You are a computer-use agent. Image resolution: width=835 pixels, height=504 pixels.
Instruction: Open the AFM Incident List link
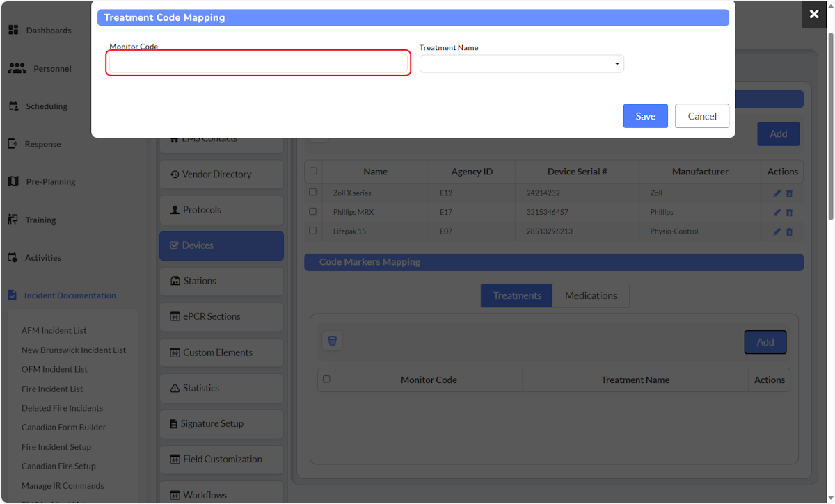click(x=54, y=330)
